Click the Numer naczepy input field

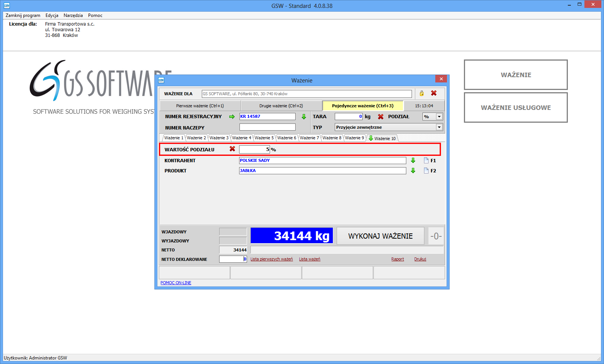click(267, 127)
